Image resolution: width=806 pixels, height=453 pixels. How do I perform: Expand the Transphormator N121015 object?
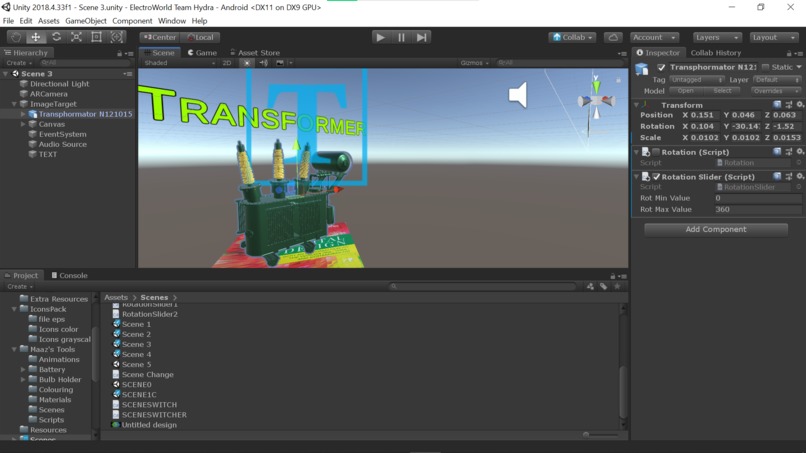[23, 114]
